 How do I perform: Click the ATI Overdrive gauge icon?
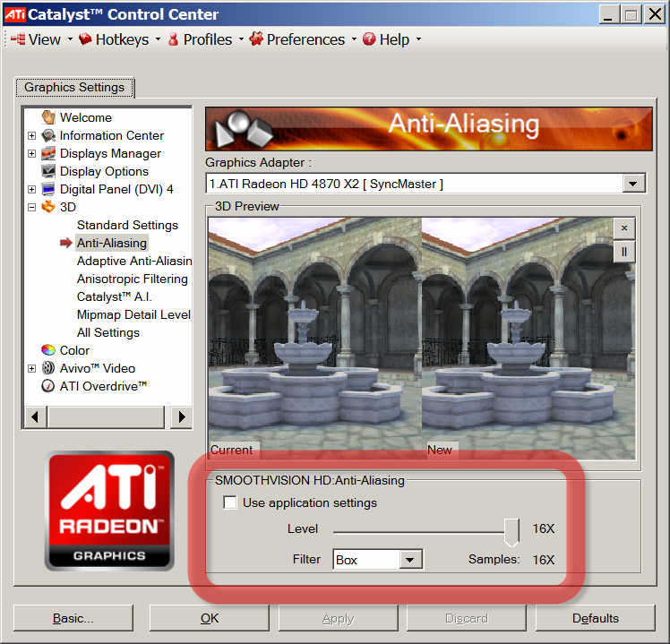tap(47, 386)
